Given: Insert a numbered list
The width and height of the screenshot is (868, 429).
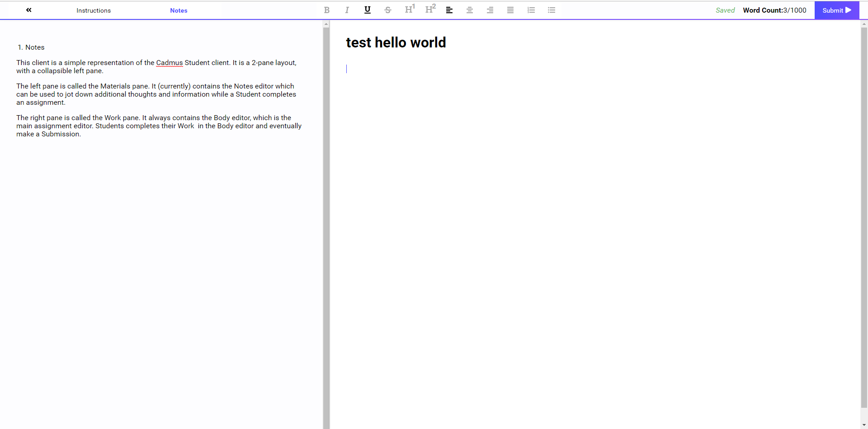Looking at the screenshot, I should click(531, 10).
